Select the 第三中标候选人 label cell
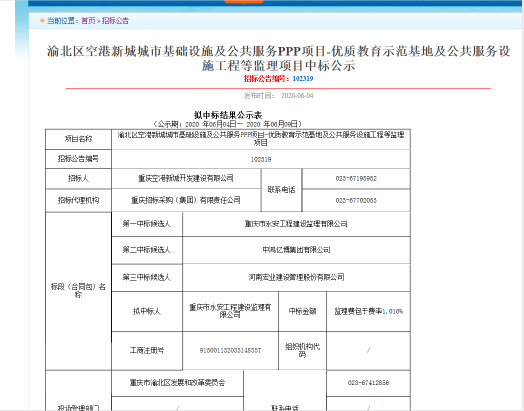This screenshot has height=411, width=524. click(147, 277)
